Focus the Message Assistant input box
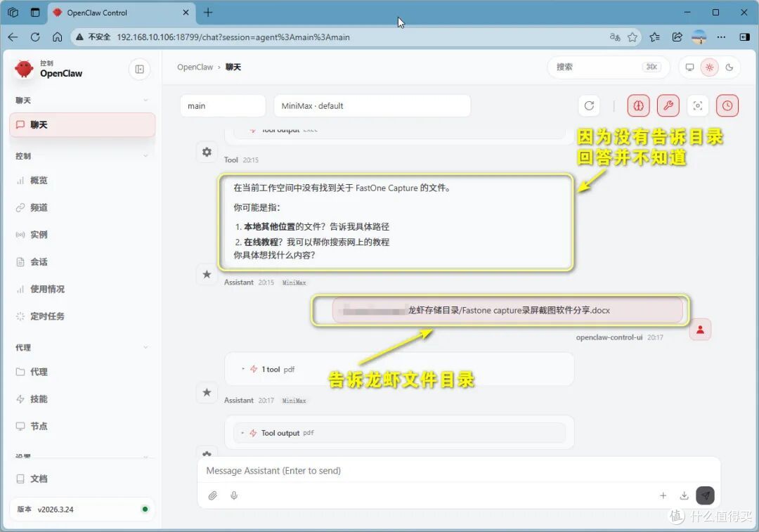This screenshot has height=532, width=759. click(x=458, y=471)
